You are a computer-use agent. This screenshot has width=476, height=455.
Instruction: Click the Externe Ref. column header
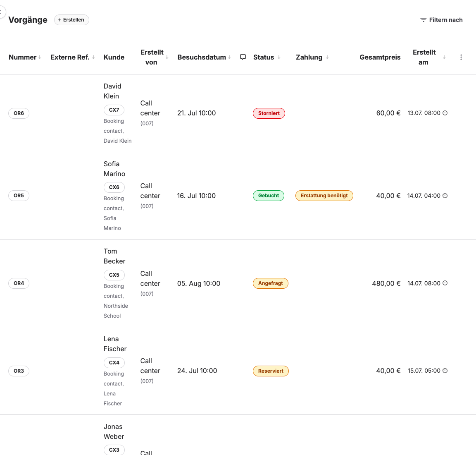tap(70, 57)
